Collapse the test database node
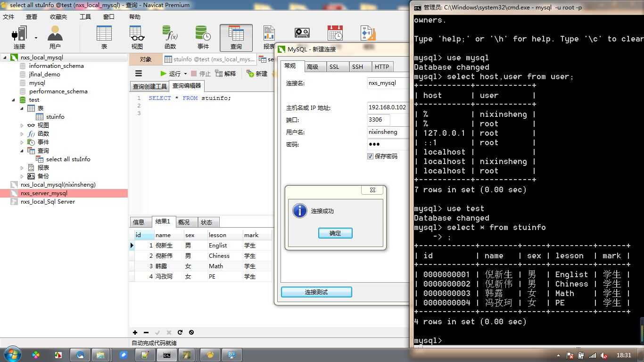The image size is (644, 362). [x=13, y=100]
